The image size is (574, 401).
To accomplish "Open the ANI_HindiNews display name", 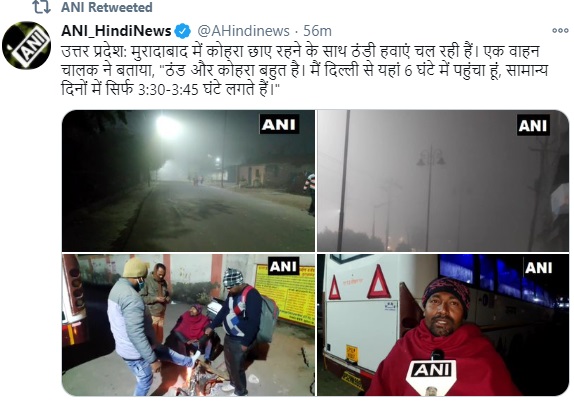I will pos(116,31).
